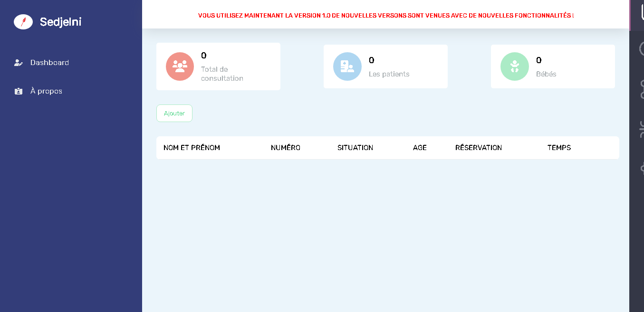Image resolution: width=644 pixels, height=312 pixels.
Task: Click the blue patients record icon
Action: [x=347, y=66]
